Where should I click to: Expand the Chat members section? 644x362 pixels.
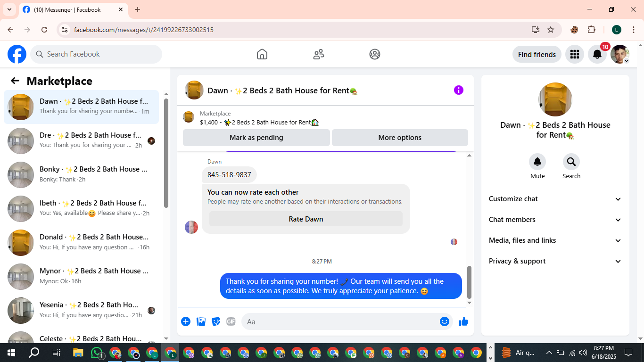coord(555,220)
